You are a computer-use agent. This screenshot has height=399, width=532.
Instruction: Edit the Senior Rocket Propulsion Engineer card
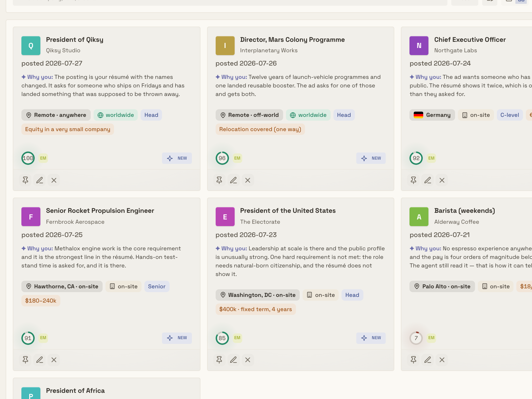tap(39, 360)
